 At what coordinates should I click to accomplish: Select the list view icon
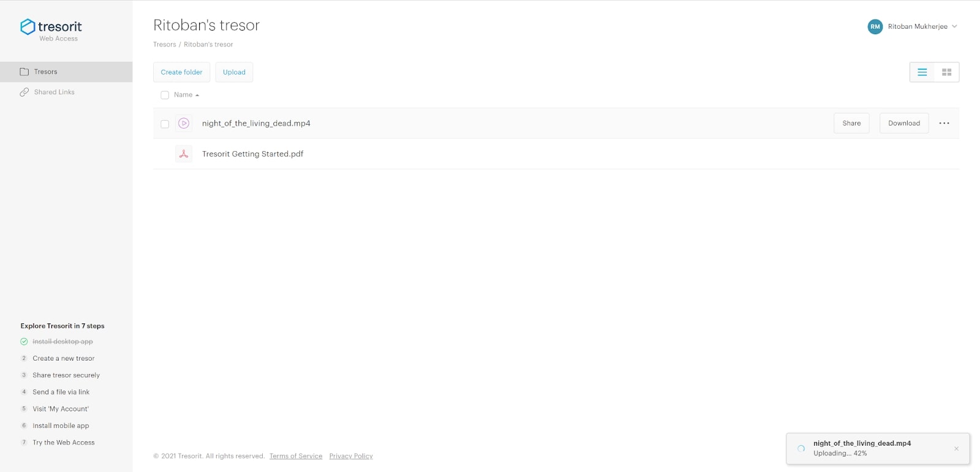click(x=922, y=72)
